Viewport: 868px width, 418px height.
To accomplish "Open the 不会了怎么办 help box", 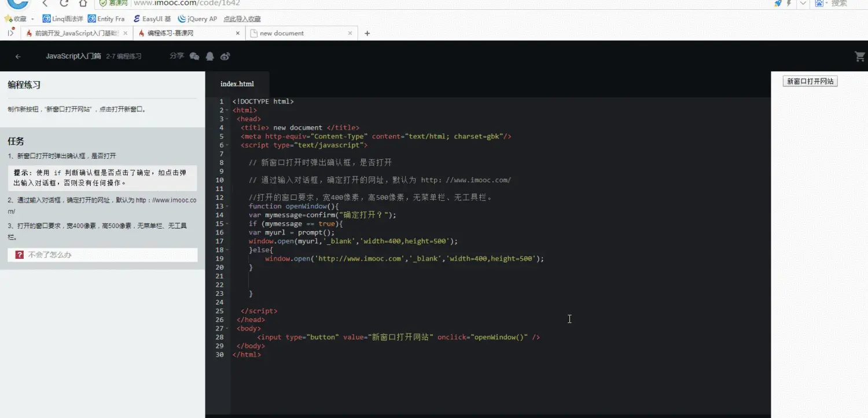I will coord(102,255).
